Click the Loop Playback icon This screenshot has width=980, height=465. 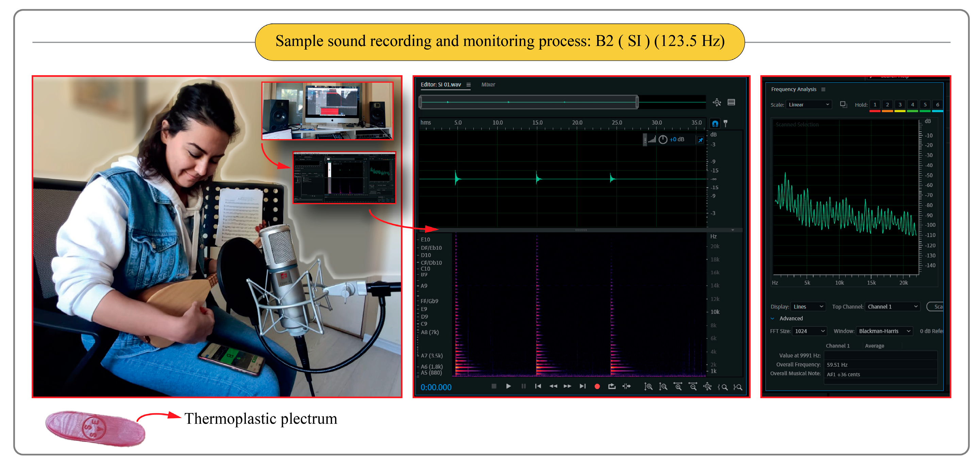[x=612, y=386]
